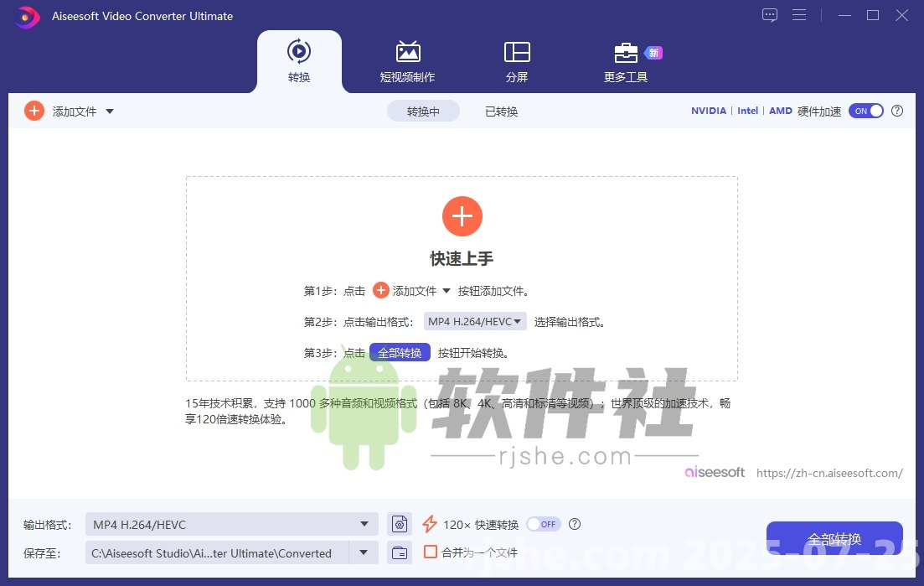
Task: Click the lightning fast-conversion icon
Action: coord(430,524)
